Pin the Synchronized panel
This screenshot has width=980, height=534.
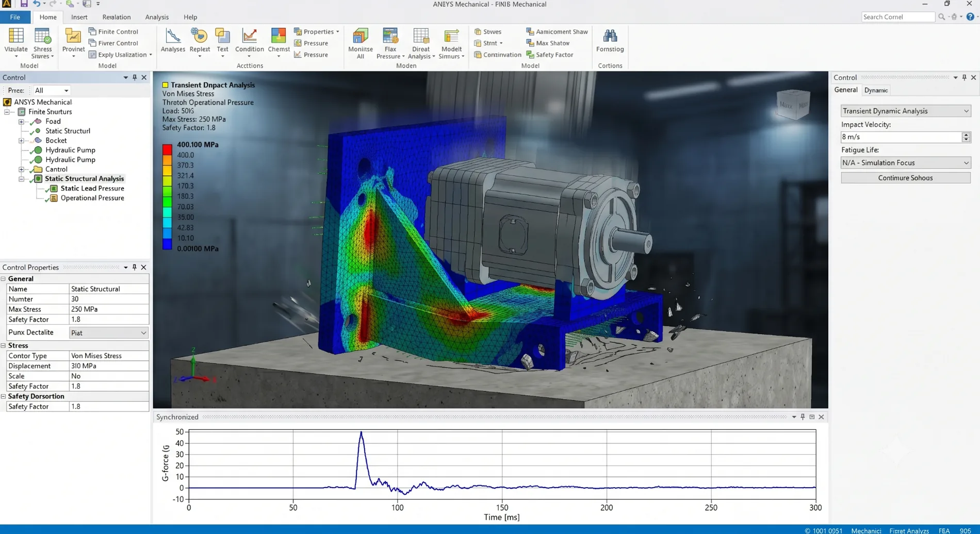(x=803, y=417)
